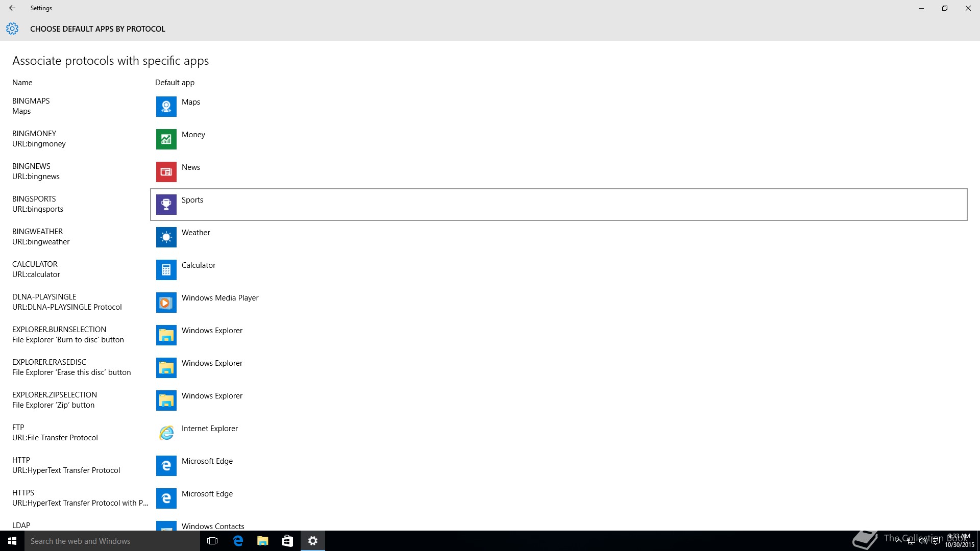Click the BINGWEATHER protocol name

pyautogui.click(x=38, y=232)
